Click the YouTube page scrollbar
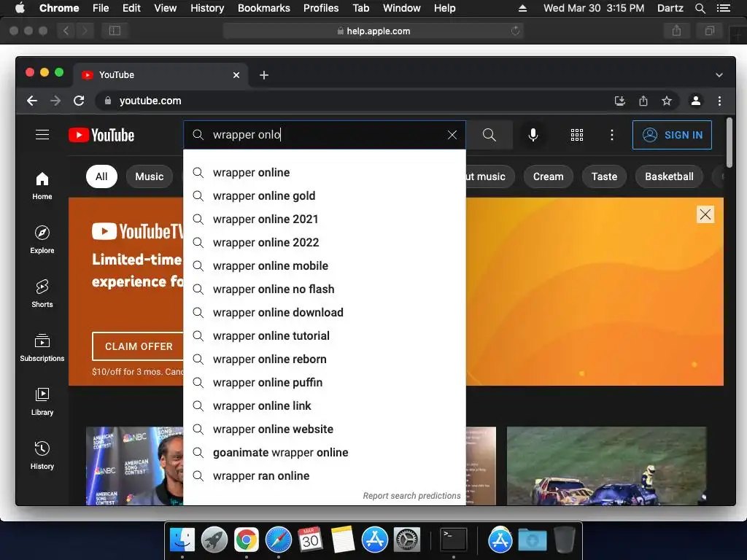Screen dimensions: 747x560 point(729,142)
